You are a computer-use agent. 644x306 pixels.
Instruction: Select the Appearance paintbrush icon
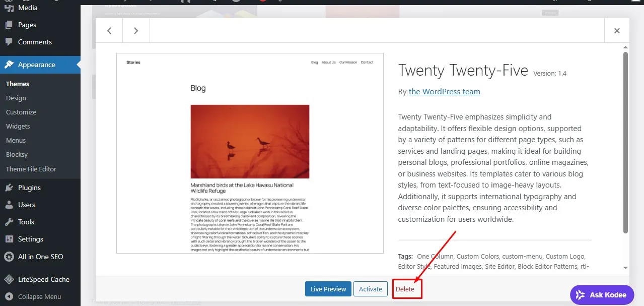pos(9,65)
